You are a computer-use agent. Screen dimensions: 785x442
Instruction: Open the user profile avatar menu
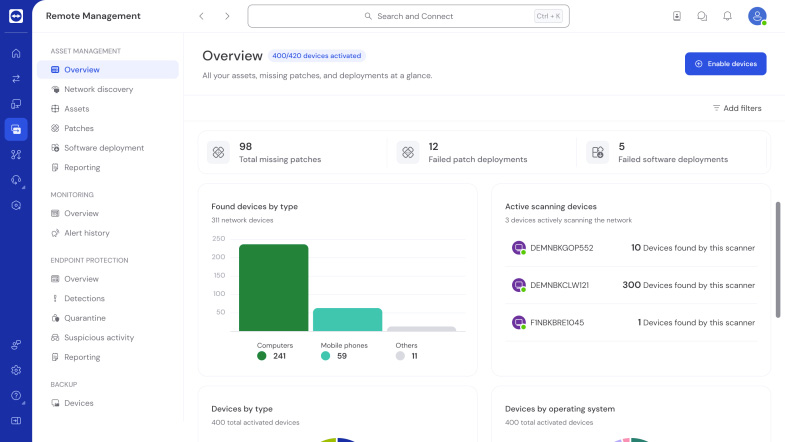click(757, 16)
